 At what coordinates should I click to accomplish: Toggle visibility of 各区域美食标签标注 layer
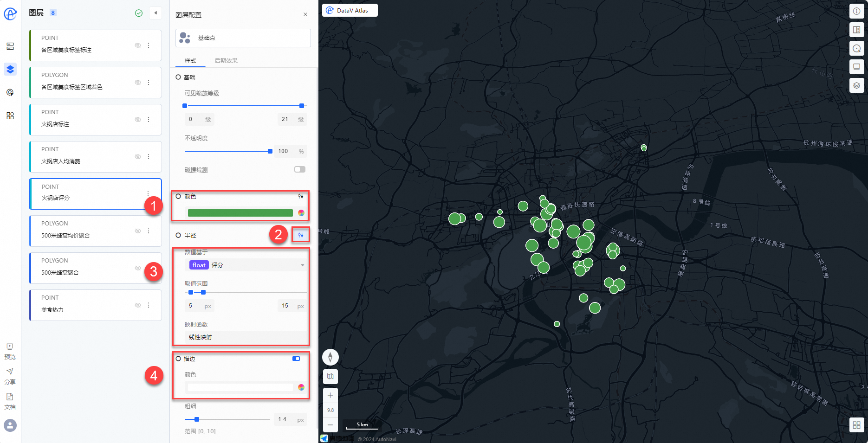pyautogui.click(x=138, y=45)
